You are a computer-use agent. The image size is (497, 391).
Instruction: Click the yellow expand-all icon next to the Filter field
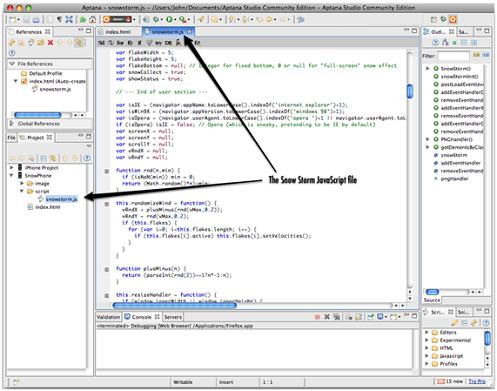(x=476, y=55)
